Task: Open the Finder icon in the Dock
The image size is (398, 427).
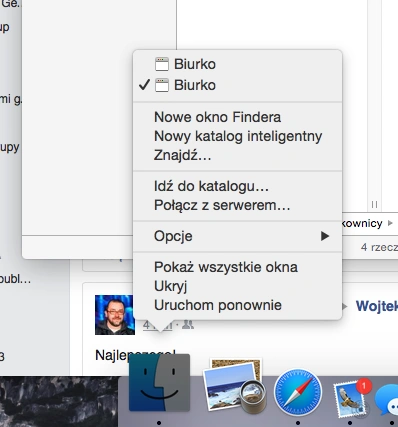Action: click(x=159, y=383)
